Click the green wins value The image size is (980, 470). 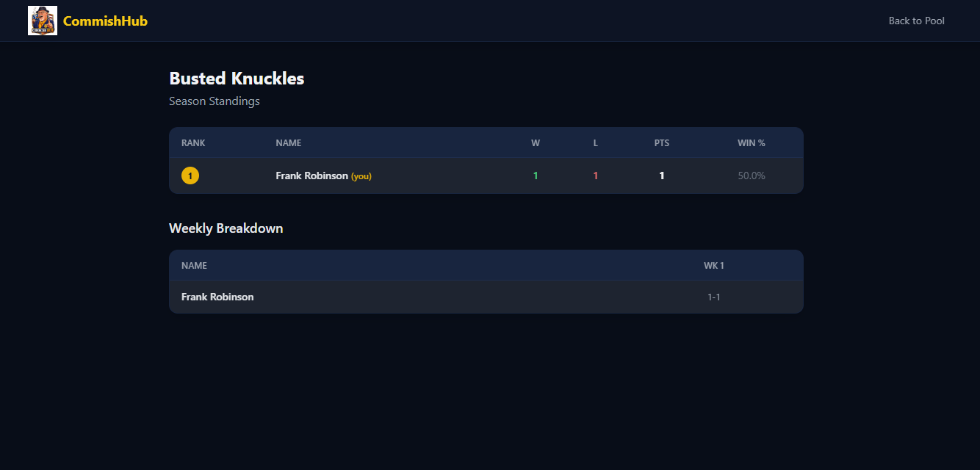point(536,176)
